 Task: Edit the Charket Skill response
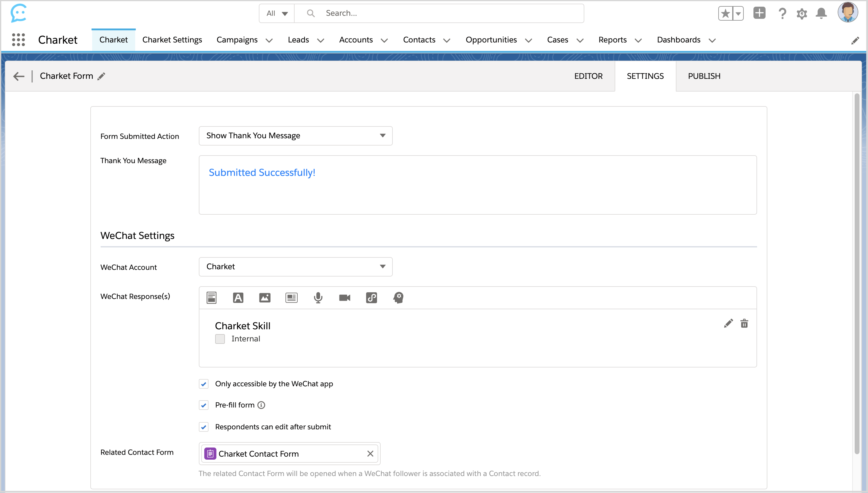(728, 324)
